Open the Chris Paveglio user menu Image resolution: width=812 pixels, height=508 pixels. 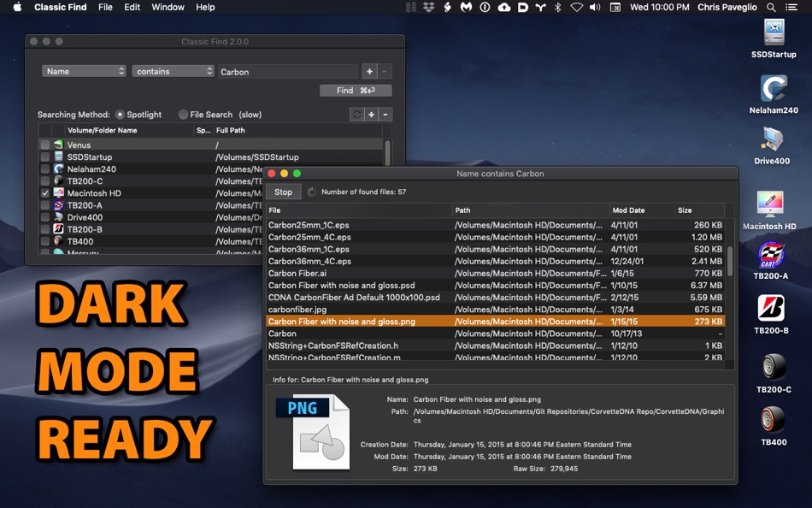tap(727, 7)
